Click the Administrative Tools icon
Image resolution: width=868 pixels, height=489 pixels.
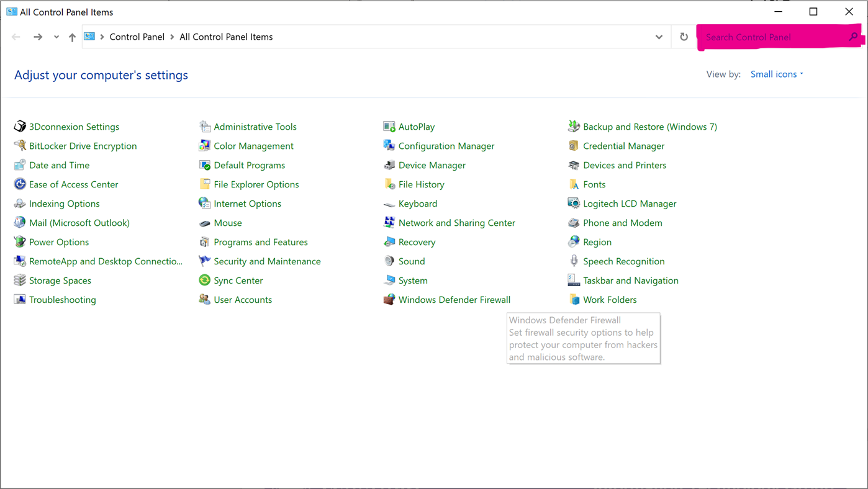204,127
